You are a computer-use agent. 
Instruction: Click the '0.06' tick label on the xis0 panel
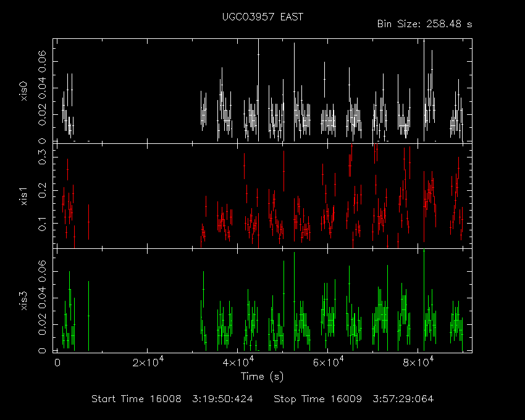pos(43,62)
